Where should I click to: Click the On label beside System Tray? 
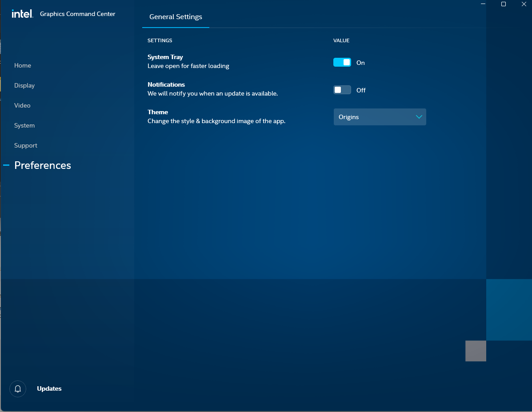(x=360, y=63)
